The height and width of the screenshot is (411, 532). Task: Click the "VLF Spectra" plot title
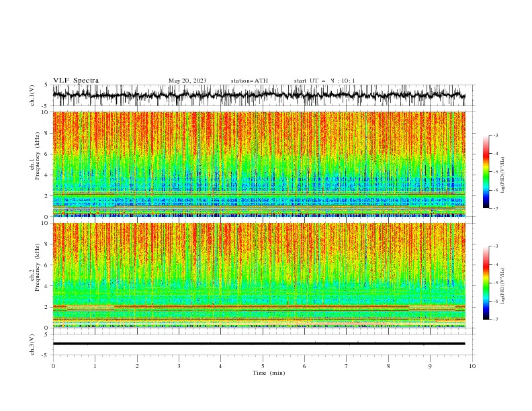[x=76, y=81]
